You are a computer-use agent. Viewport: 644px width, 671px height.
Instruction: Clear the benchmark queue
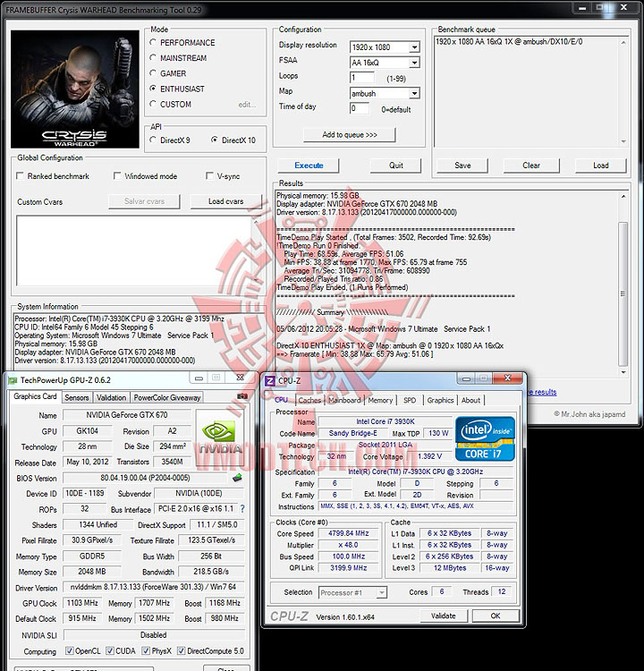[531, 166]
